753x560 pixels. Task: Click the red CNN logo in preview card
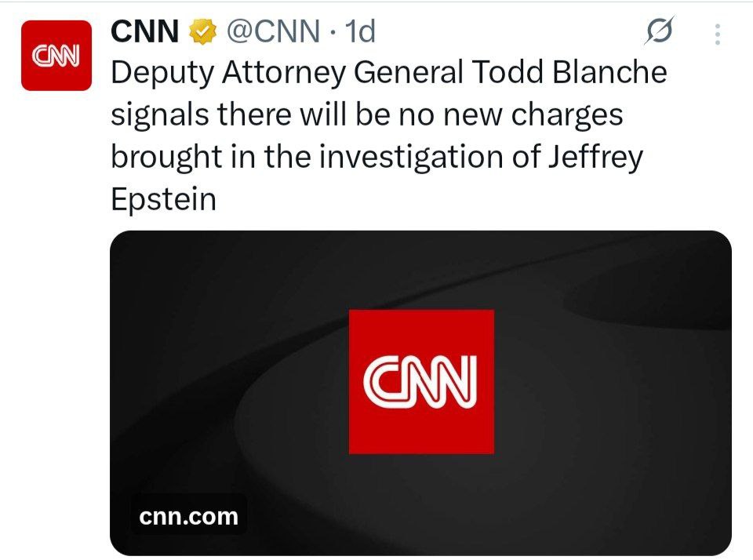pos(421,381)
